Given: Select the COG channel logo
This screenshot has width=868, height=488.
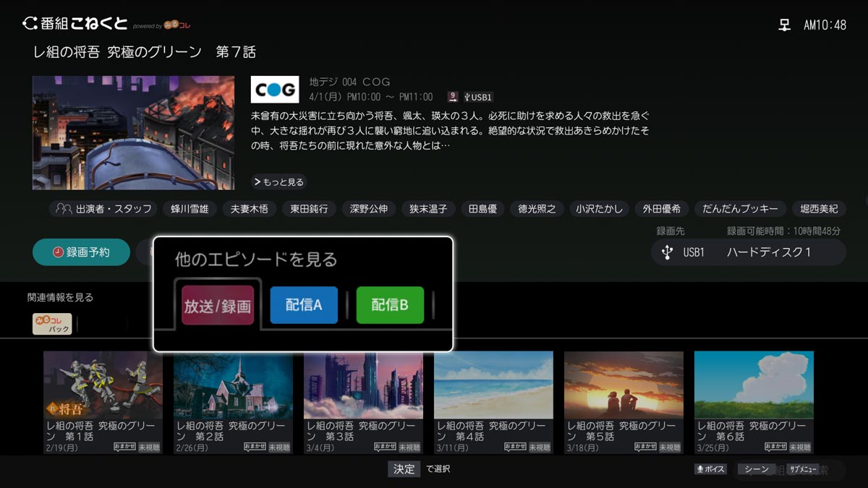Looking at the screenshot, I should point(275,90).
